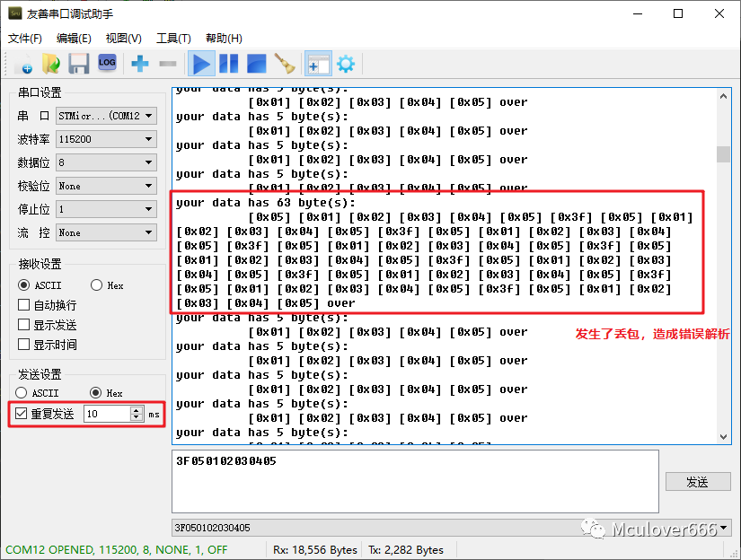Open the 帮助(H) menu
741x560 pixels.
tap(224, 39)
